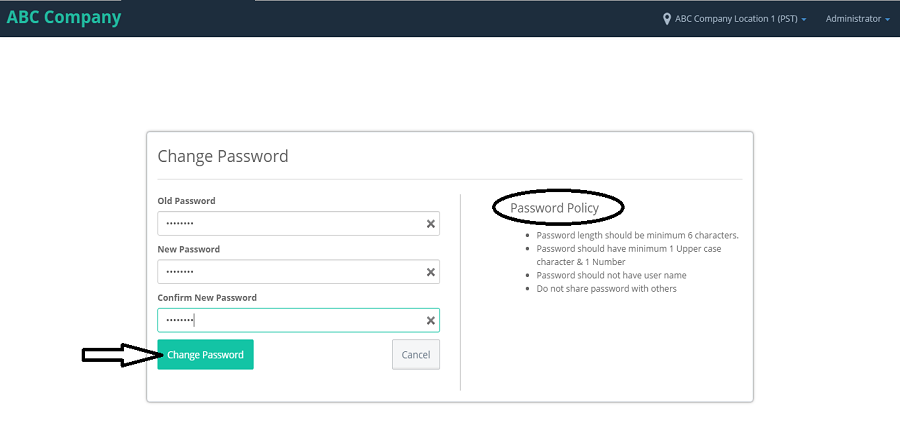The image size is (900, 446).
Task: Select the Old Password label
Action: (x=187, y=201)
